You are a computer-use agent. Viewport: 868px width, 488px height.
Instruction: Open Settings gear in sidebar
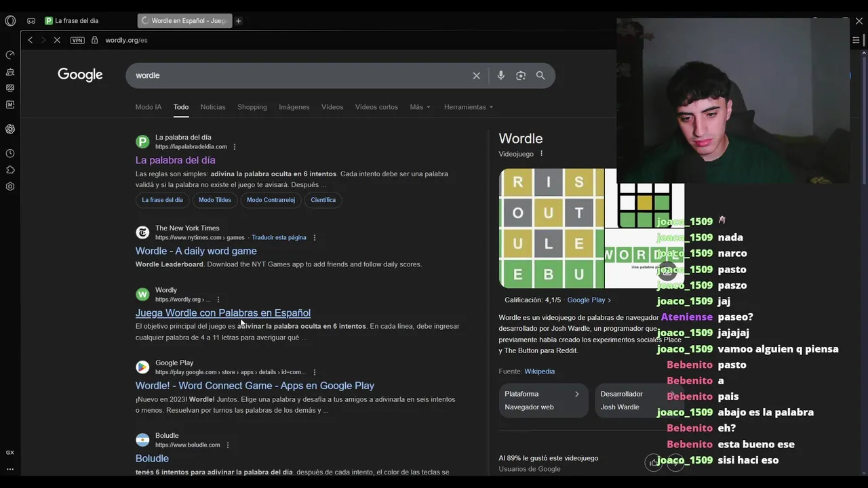(10, 186)
